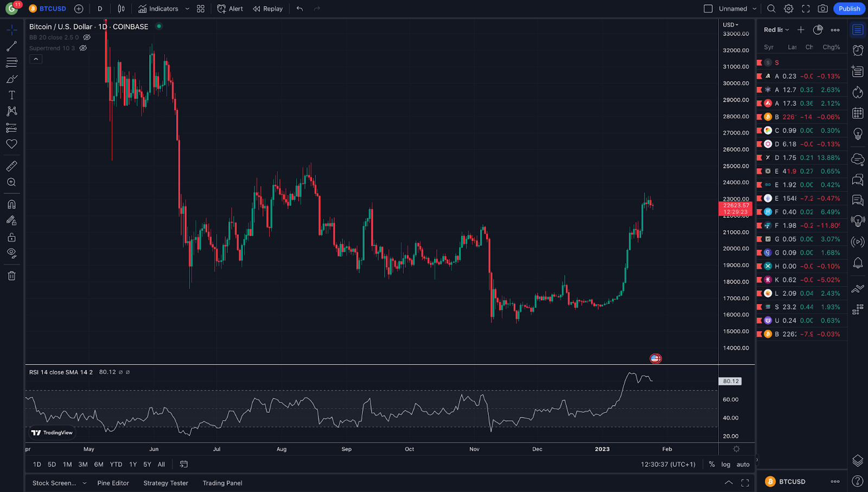This screenshot has height=492, width=868.
Task: Enter fullscreen mode
Action: pos(806,9)
